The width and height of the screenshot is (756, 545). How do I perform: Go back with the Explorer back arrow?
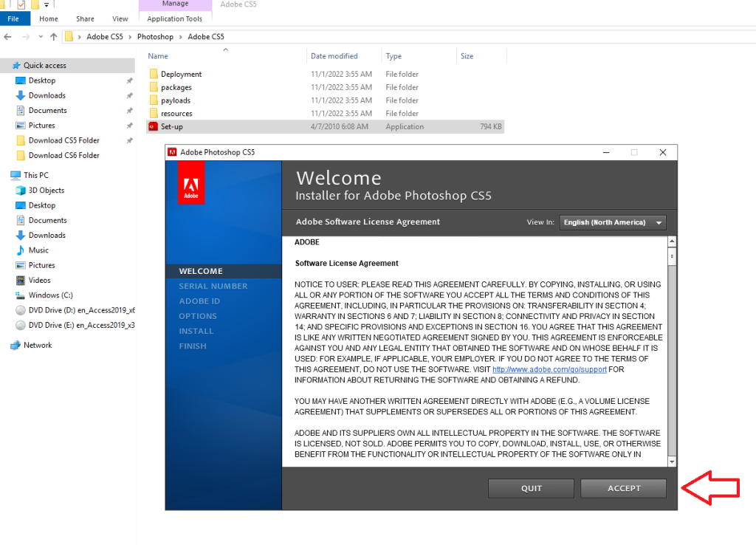[x=7, y=37]
